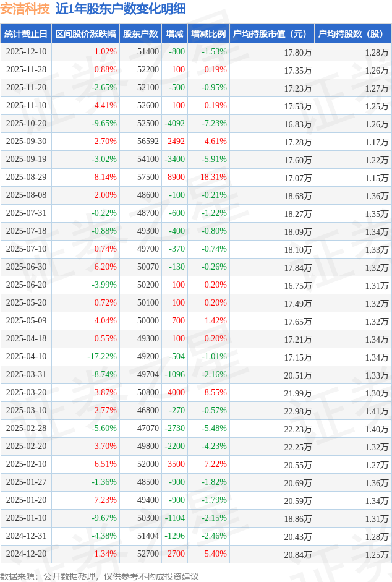Click the 2024-12-20 date cell
Screen dimensions: 392x582
click(26, 554)
